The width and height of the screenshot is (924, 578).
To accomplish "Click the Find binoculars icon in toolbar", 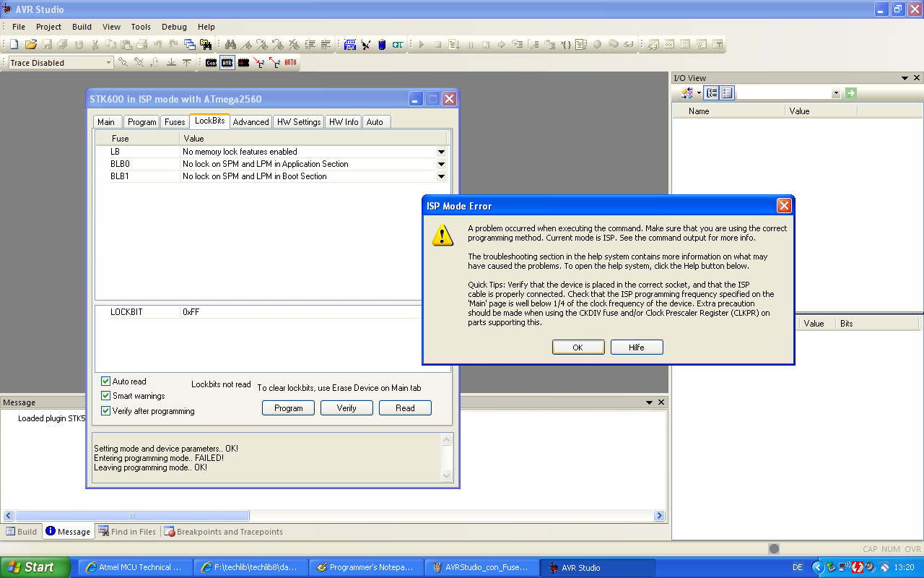I will [x=230, y=44].
